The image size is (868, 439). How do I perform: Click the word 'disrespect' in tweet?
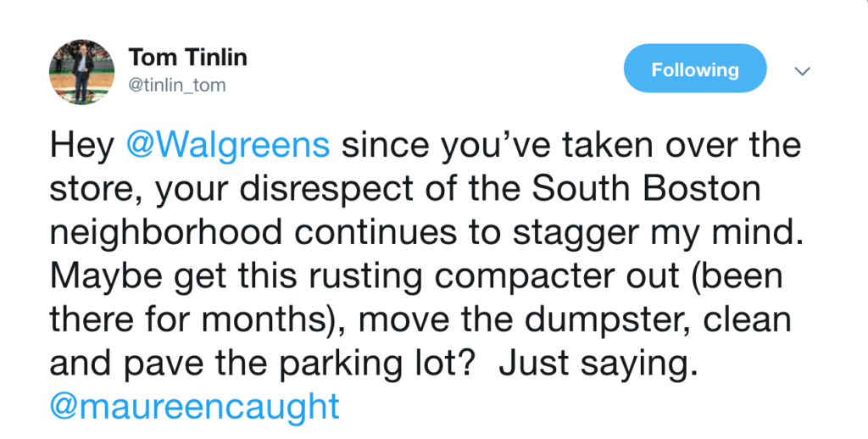coord(326,189)
